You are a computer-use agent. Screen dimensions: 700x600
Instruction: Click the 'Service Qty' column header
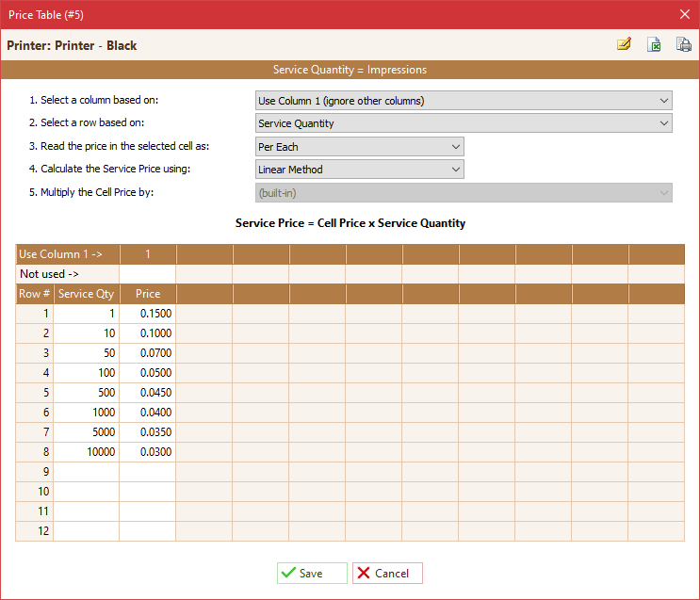point(86,294)
